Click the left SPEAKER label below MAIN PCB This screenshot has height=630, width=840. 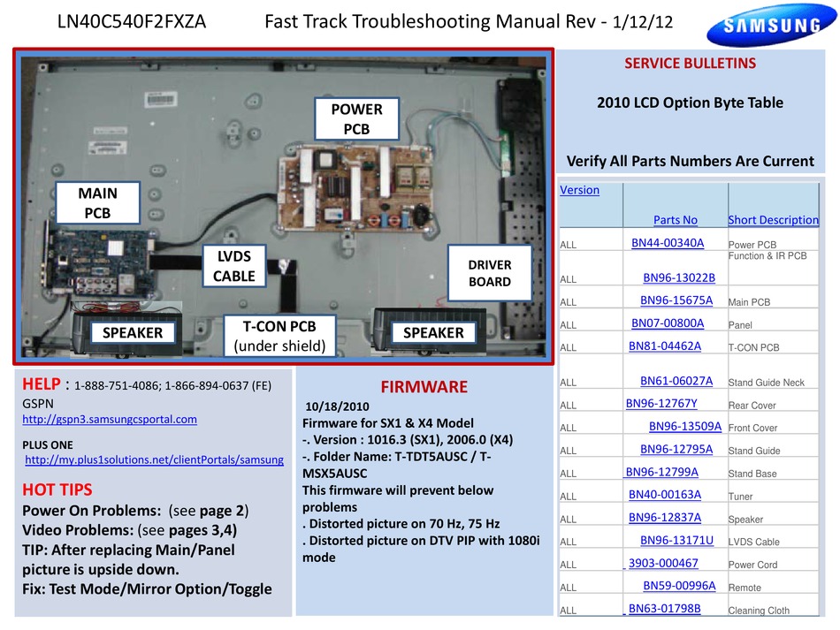pos(133,333)
